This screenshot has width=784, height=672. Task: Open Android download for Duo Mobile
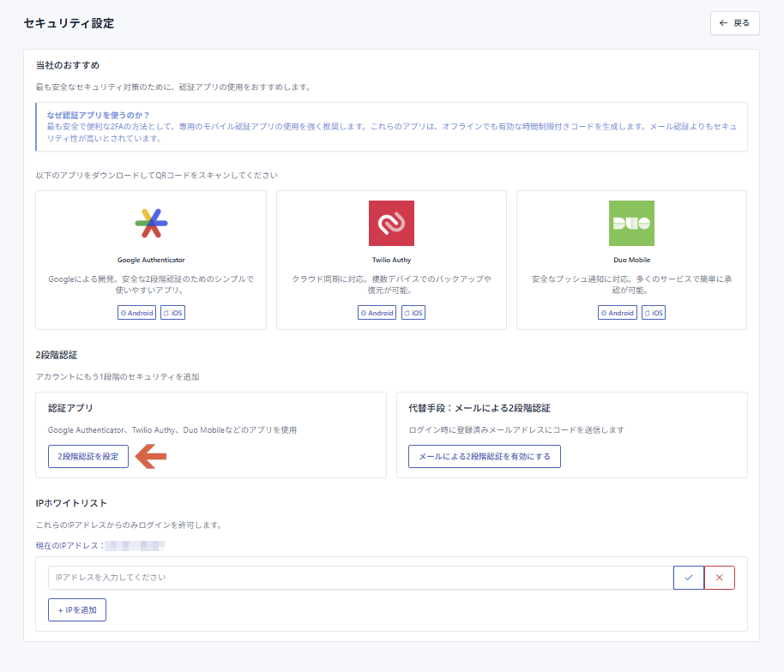click(618, 313)
